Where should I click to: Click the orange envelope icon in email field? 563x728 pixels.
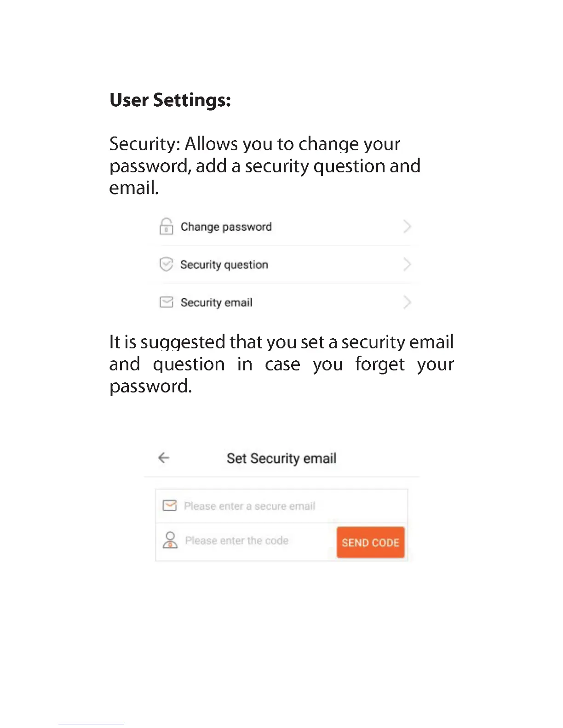[170, 506]
